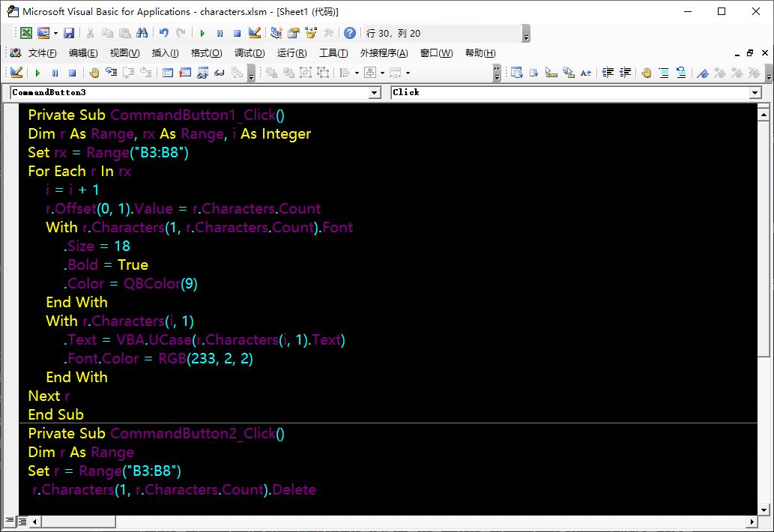This screenshot has height=532, width=774.
Task: Toggle breakpoint hand icon beside Comment Block
Action: (x=647, y=73)
